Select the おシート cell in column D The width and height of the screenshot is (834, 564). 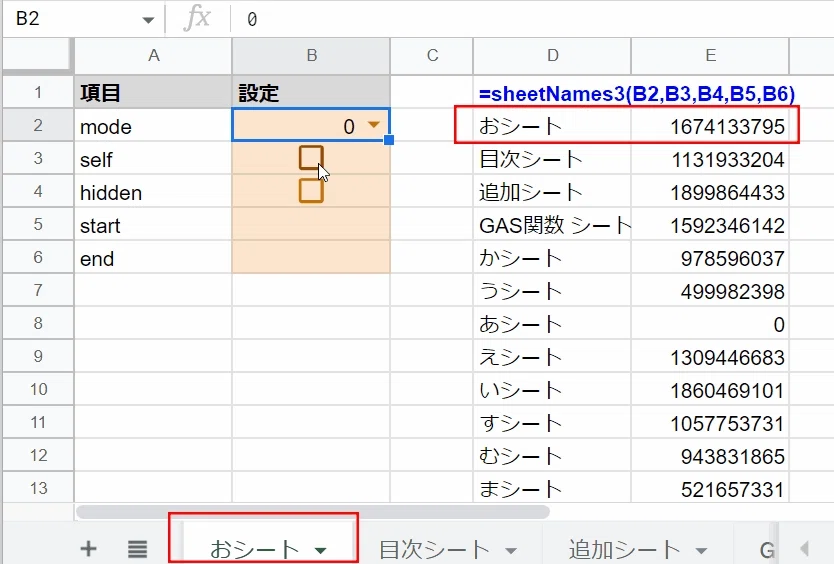click(x=552, y=126)
